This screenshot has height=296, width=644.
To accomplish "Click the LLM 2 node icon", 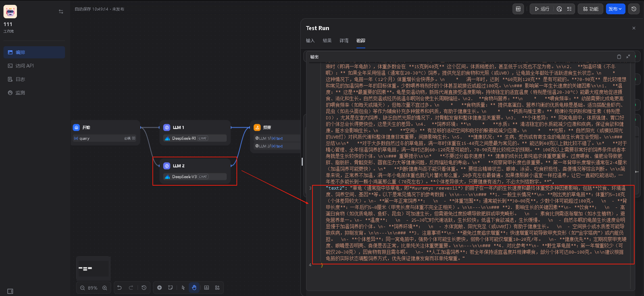I will [x=167, y=166].
